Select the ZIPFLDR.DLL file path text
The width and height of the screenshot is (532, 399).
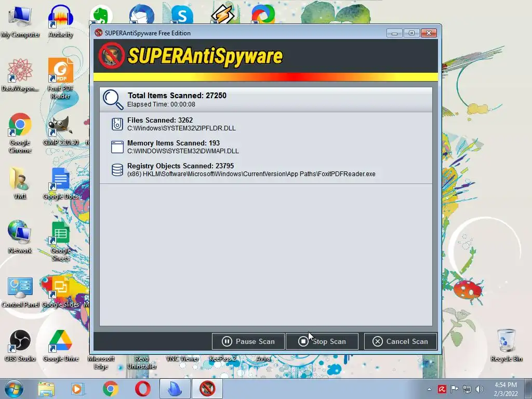[181, 128]
